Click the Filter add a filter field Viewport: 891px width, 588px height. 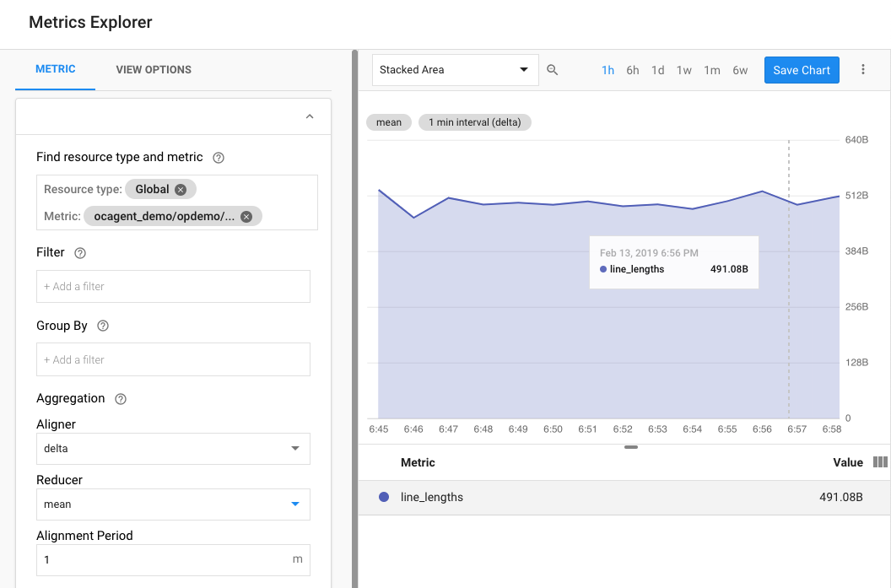pos(173,286)
